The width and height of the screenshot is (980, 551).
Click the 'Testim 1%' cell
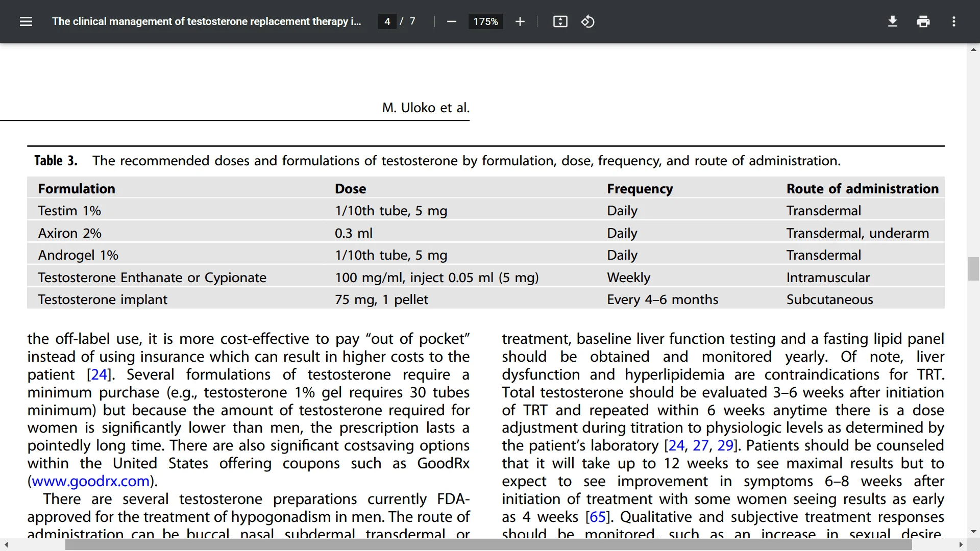pyautogui.click(x=69, y=211)
